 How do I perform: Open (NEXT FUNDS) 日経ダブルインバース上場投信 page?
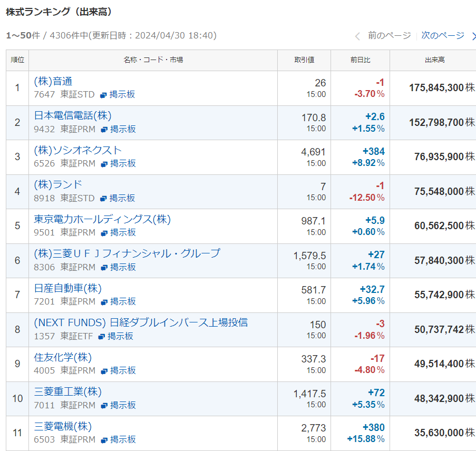pyautogui.click(x=141, y=322)
